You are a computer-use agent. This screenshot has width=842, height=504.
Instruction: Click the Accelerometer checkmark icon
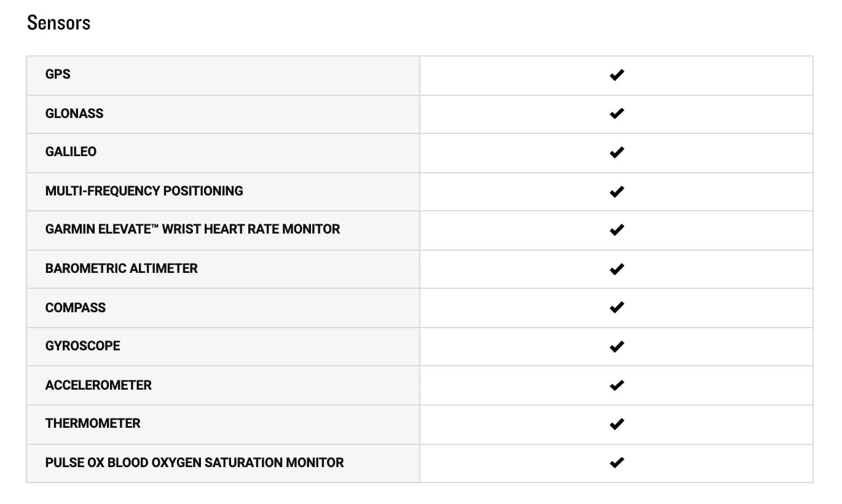(x=616, y=385)
